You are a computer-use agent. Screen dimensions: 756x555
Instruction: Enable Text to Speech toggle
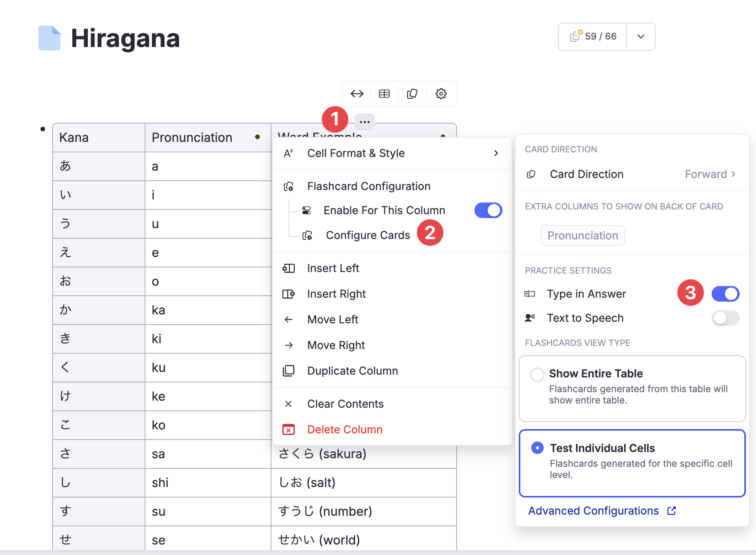(725, 318)
